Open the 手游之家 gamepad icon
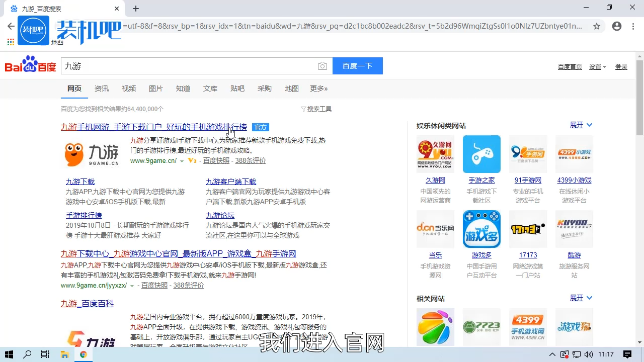This screenshot has height=362, width=644. pos(481,153)
